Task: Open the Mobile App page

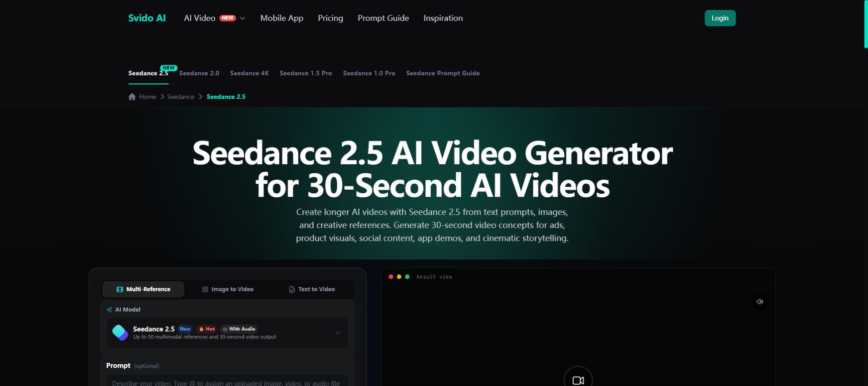Action: pos(281,18)
